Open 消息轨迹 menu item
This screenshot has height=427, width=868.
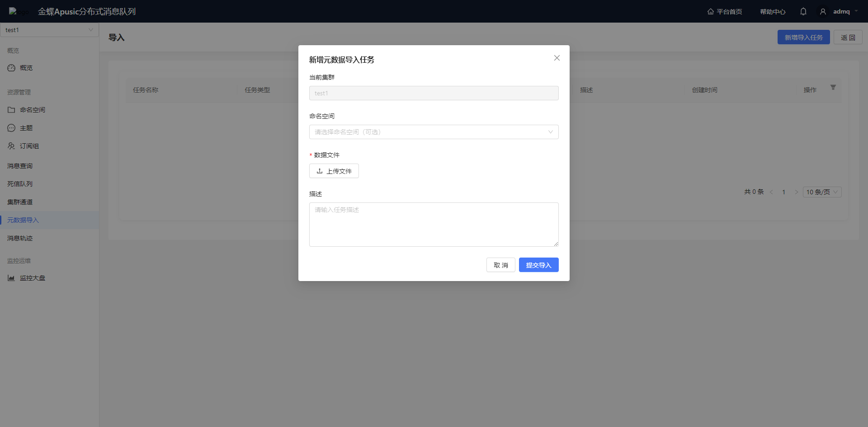pyautogui.click(x=49, y=238)
